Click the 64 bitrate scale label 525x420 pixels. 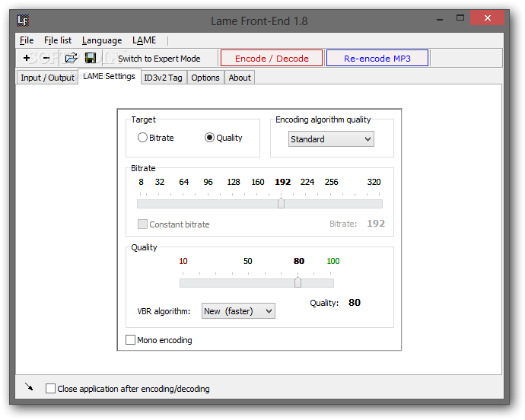[x=184, y=182]
